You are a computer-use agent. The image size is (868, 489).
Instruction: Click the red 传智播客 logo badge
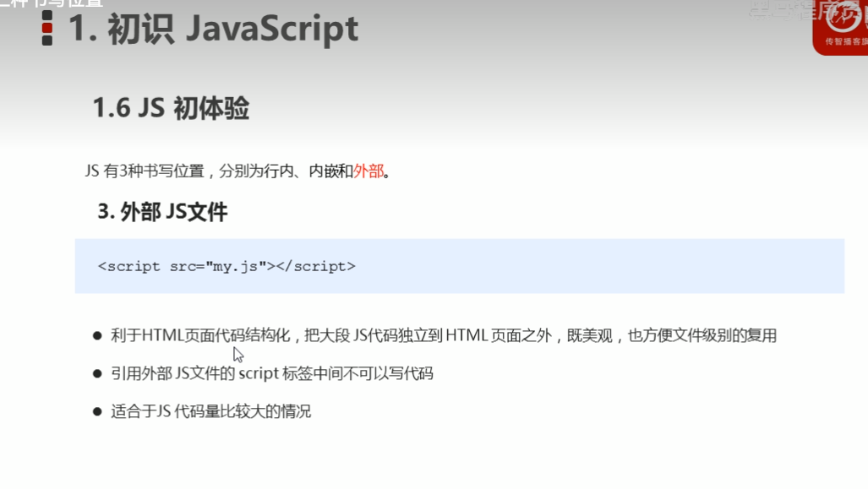pos(840,26)
